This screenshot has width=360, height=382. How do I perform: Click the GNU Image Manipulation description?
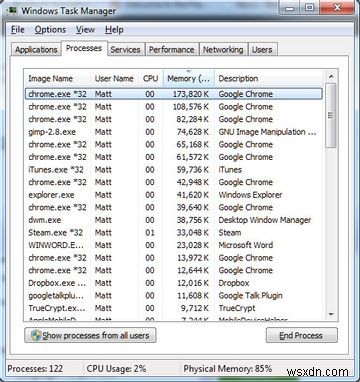tap(267, 132)
